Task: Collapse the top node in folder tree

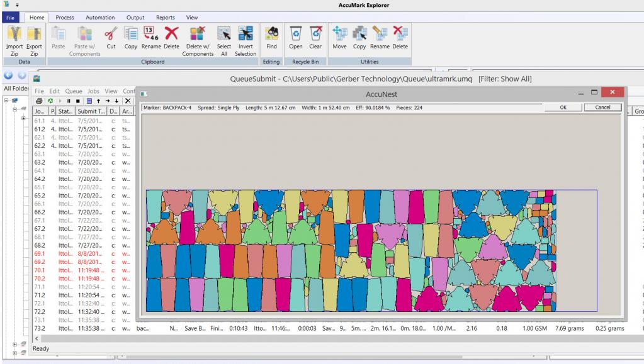Action: click(x=7, y=100)
